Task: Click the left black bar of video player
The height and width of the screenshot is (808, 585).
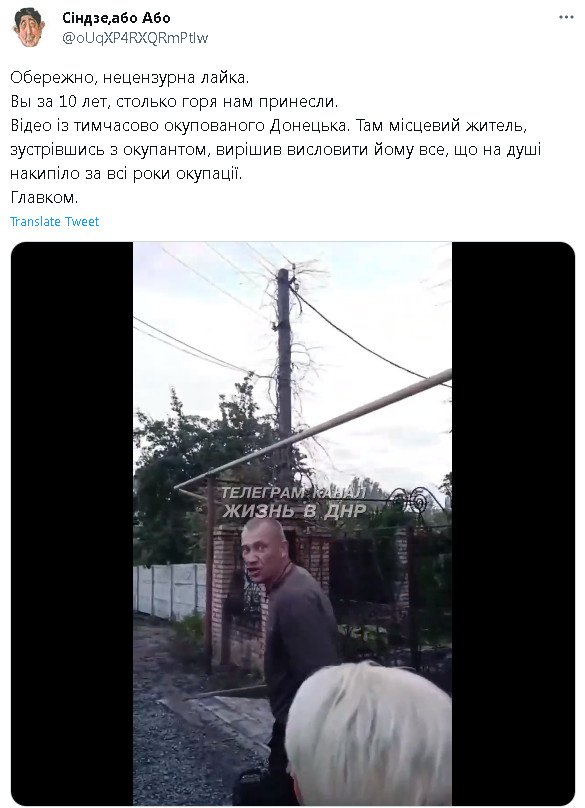Action: [72, 523]
